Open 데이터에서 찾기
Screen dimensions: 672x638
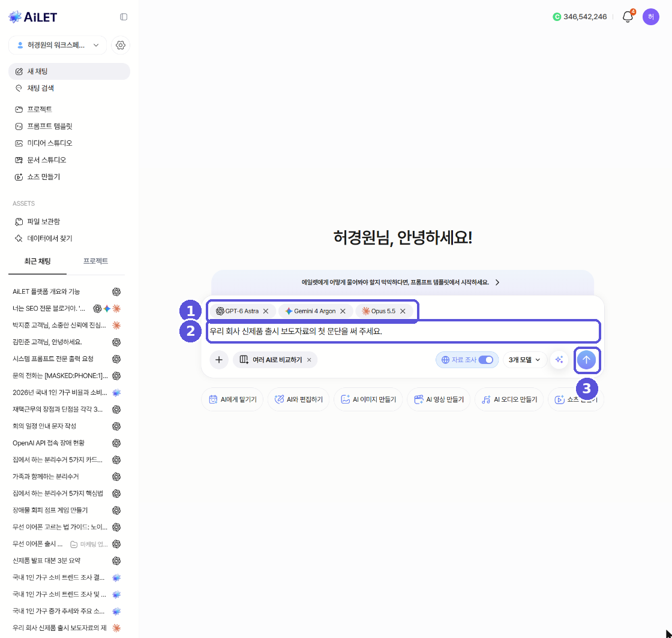point(69,238)
